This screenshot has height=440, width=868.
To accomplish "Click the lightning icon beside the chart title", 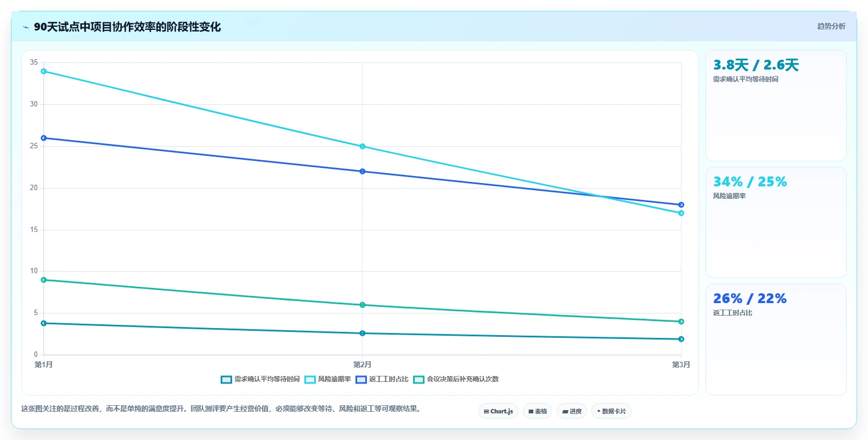I will pyautogui.click(x=26, y=27).
